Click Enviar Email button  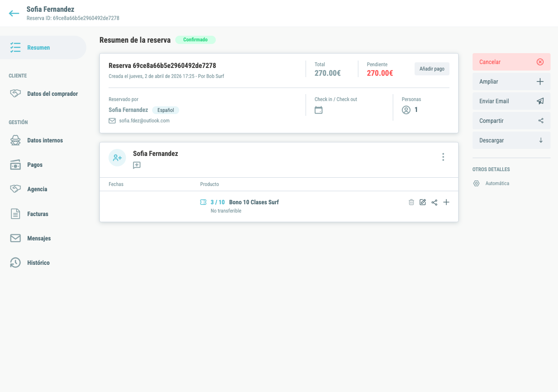coord(511,101)
